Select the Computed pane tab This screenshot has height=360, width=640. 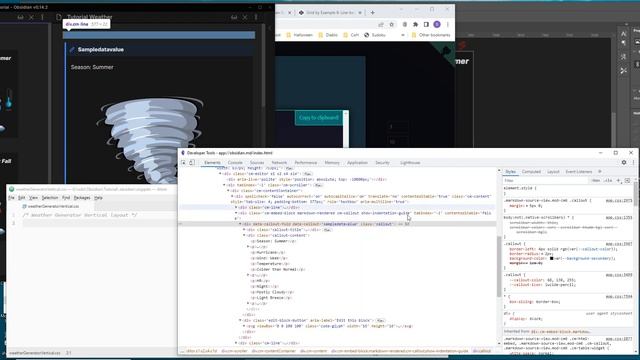tap(531, 172)
